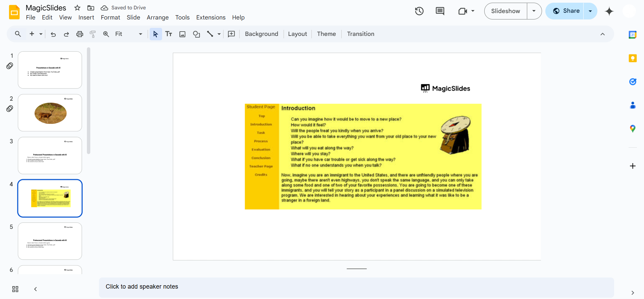Click the Transition button

[360, 34]
